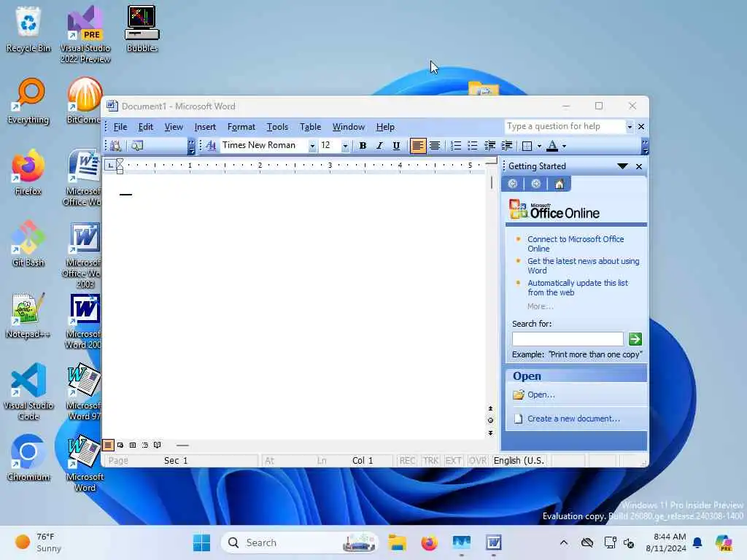
Task: Open Bubbles desktop shortcut
Action: tap(142, 28)
